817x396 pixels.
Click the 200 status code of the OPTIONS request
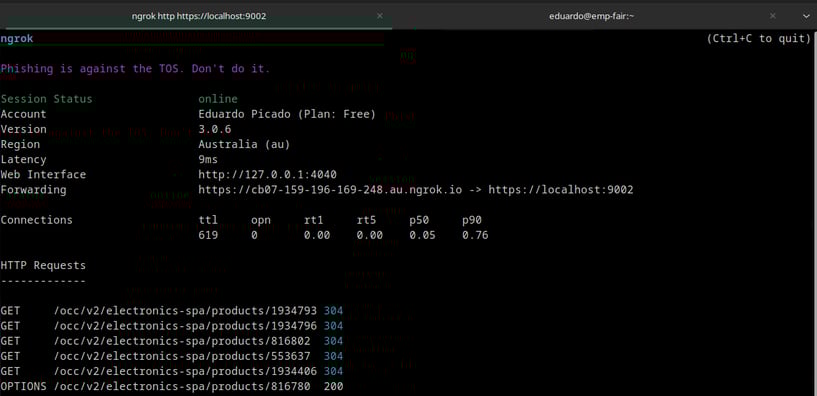333,387
